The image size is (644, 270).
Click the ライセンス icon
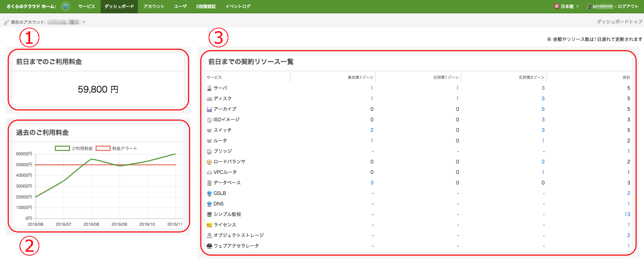point(209,225)
